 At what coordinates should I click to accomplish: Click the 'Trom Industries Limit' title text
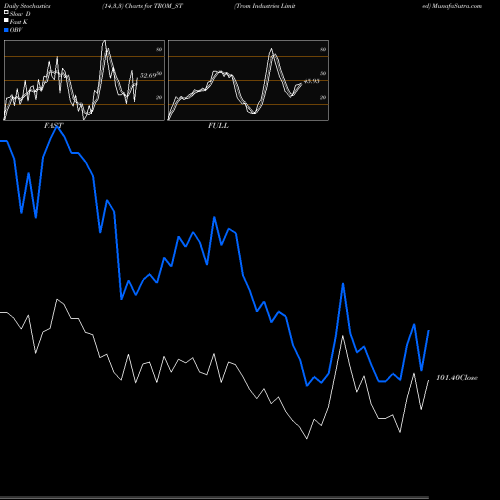(265, 6)
